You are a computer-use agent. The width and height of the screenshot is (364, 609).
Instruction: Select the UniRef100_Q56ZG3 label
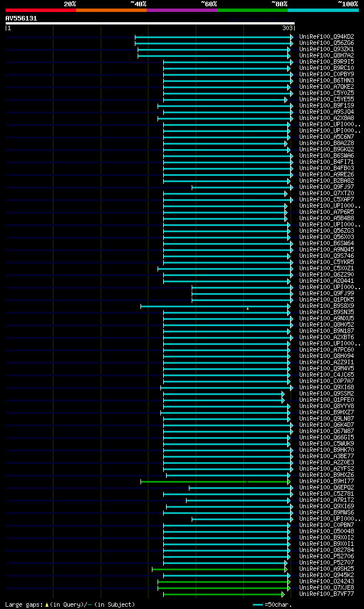(x=326, y=231)
